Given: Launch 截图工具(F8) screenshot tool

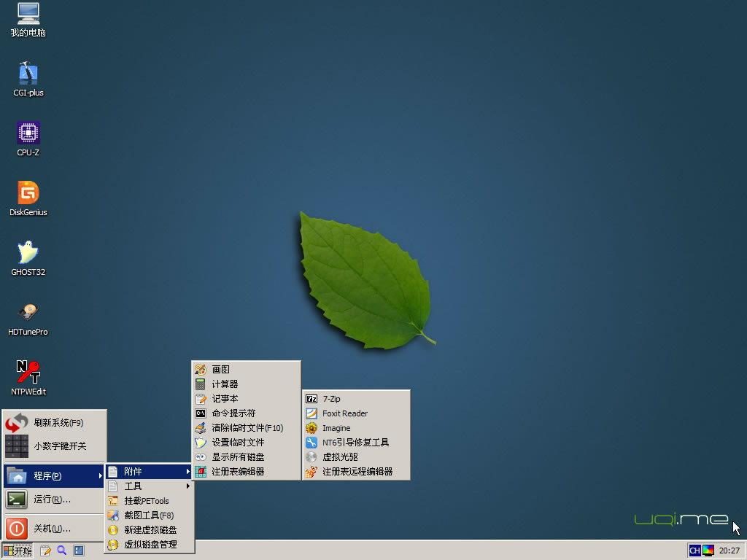Looking at the screenshot, I should (150, 516).
